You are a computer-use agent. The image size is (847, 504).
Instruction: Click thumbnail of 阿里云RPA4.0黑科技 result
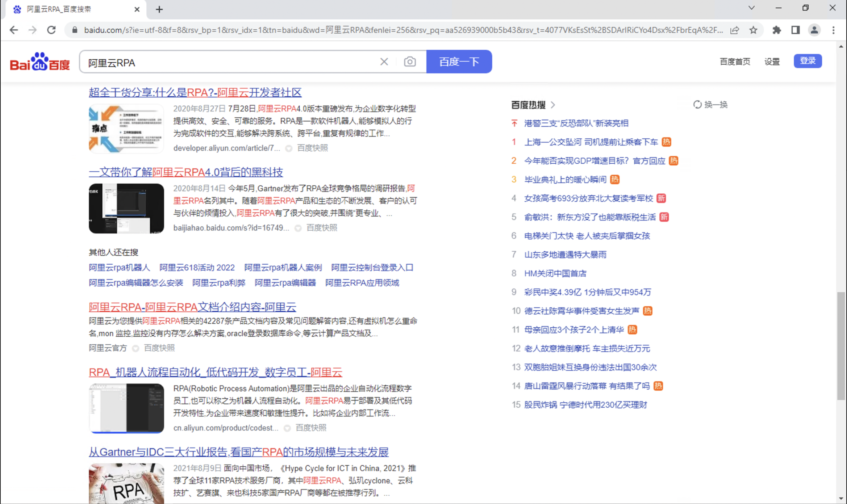[x=126, y=208]
